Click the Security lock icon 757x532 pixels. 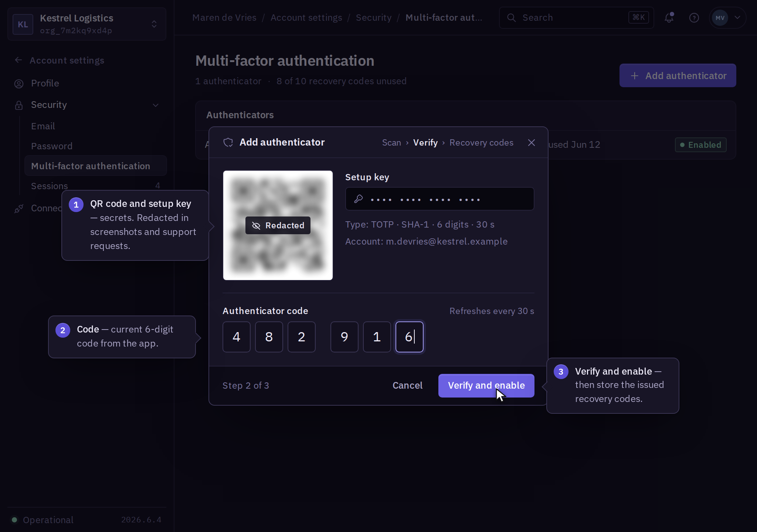click(x=19, y=105)
